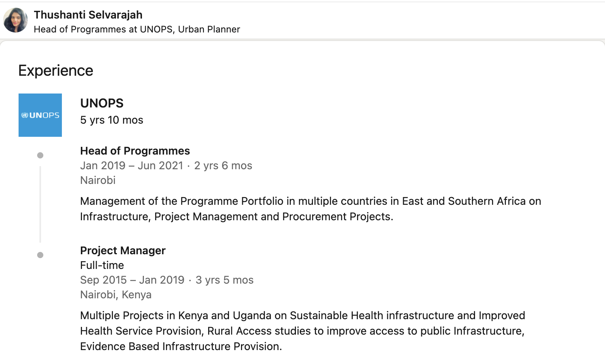Click the Full-time employment type label
Image resolution: width=605 pixels, height=364 pixels.
[102, 265]
